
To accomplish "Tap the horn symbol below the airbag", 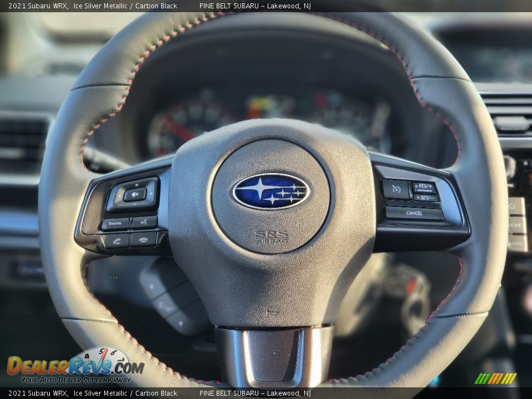I will click(x=272, y=311).
